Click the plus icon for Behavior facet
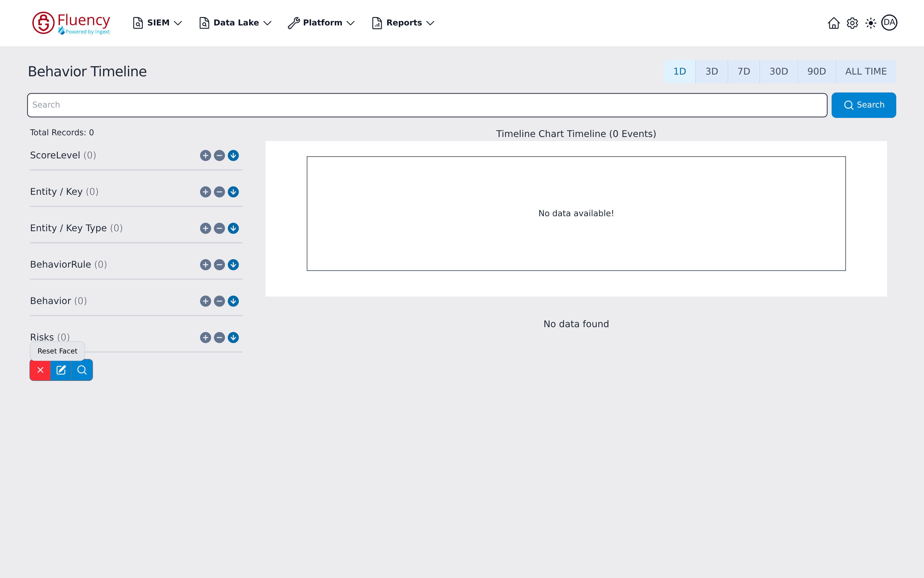Image resolution: width=924 pixels, height=578 pixels. [x=205, y=301]
